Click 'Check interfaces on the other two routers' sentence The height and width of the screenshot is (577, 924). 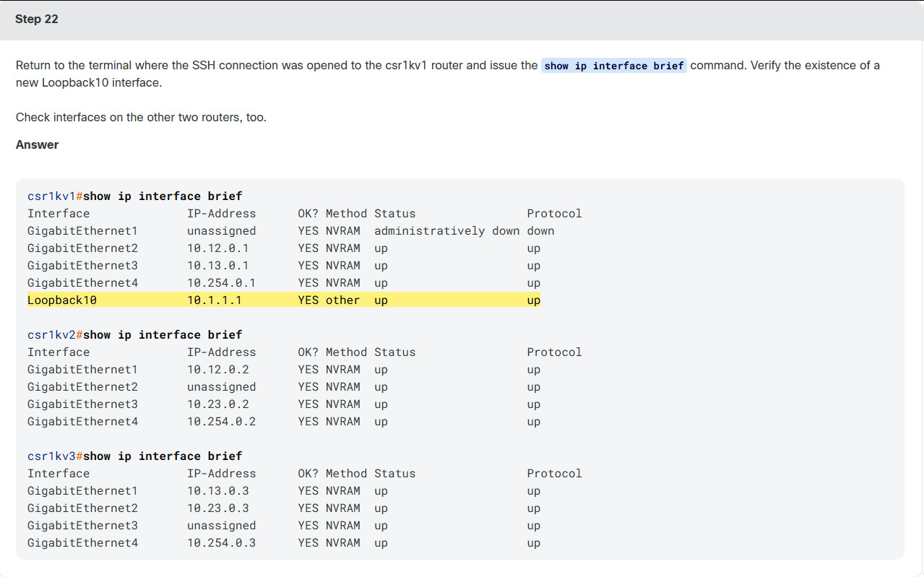click(141, 117)
